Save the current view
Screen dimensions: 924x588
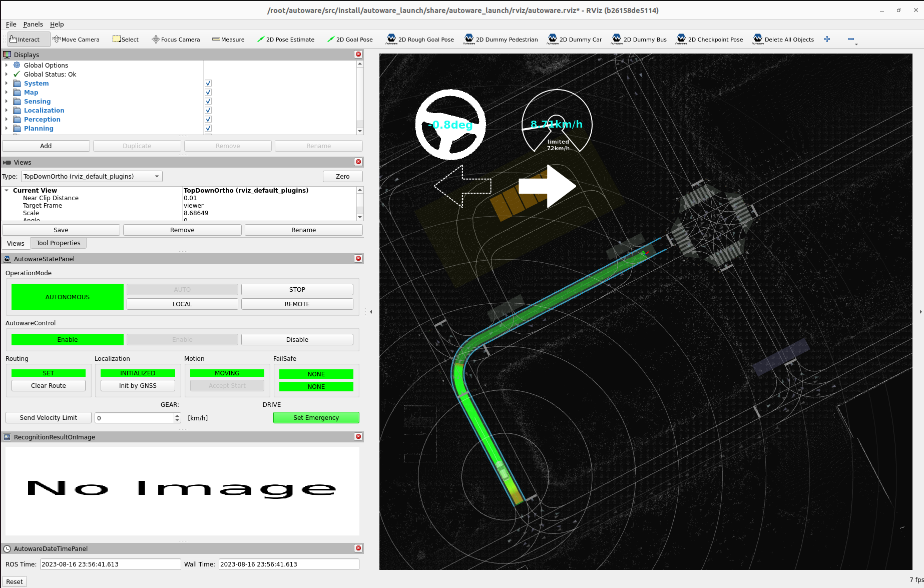point(61,230)
